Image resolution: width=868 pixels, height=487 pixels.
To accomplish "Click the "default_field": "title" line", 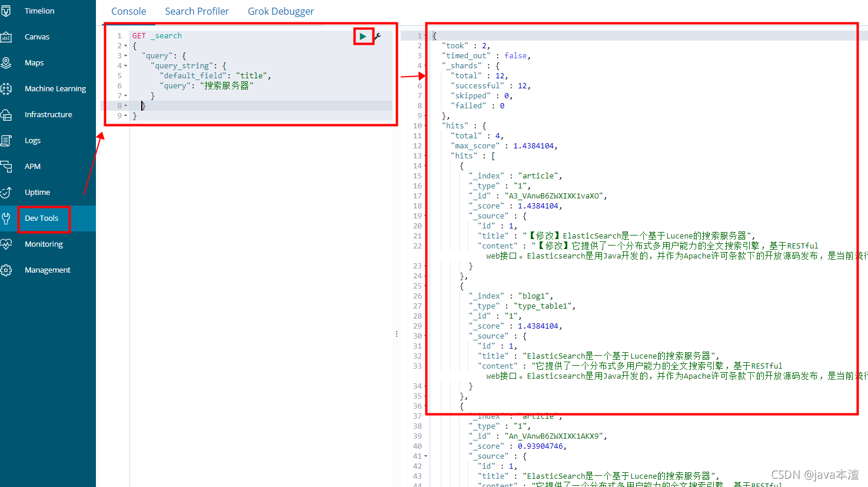I will [215, 76].
